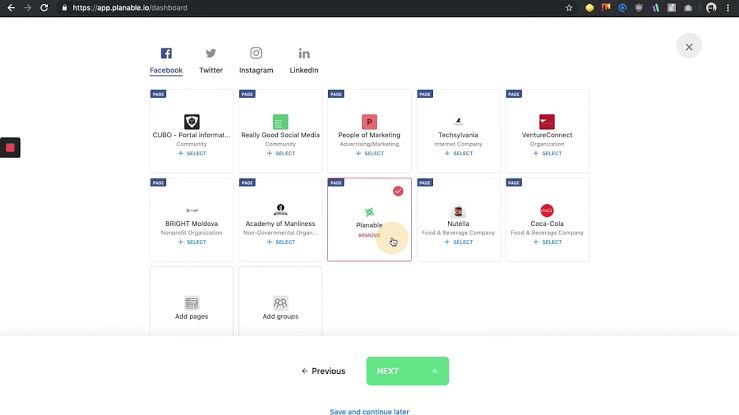
Task: Click People of Marketing page icon
Action: click(x=369, y=121)
